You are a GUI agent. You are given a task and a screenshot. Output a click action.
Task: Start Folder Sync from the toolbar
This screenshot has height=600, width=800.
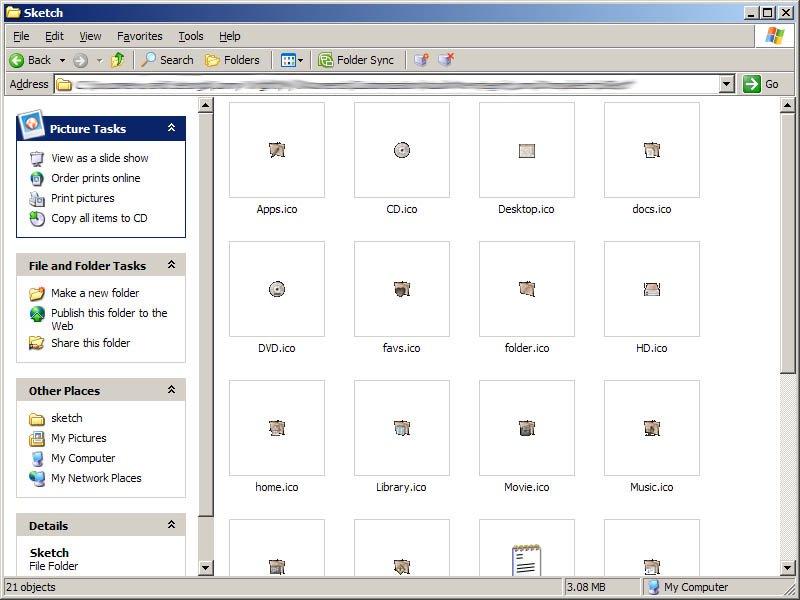pyautogui.click(x=356, y=59)
